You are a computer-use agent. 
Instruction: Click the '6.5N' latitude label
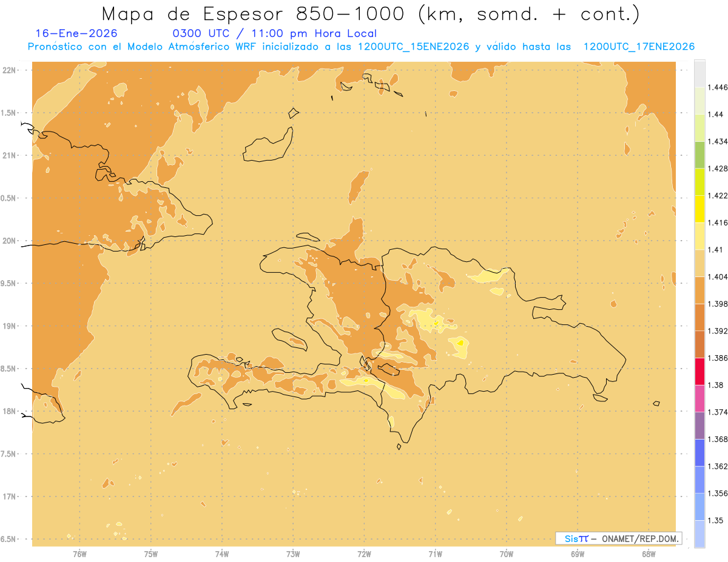[9, 540]
